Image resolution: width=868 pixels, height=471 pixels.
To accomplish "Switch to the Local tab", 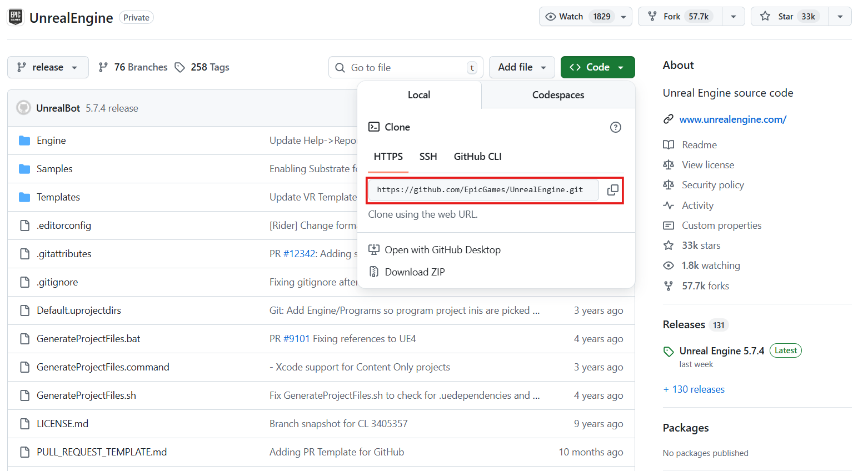I will click(x=419, y=95).
